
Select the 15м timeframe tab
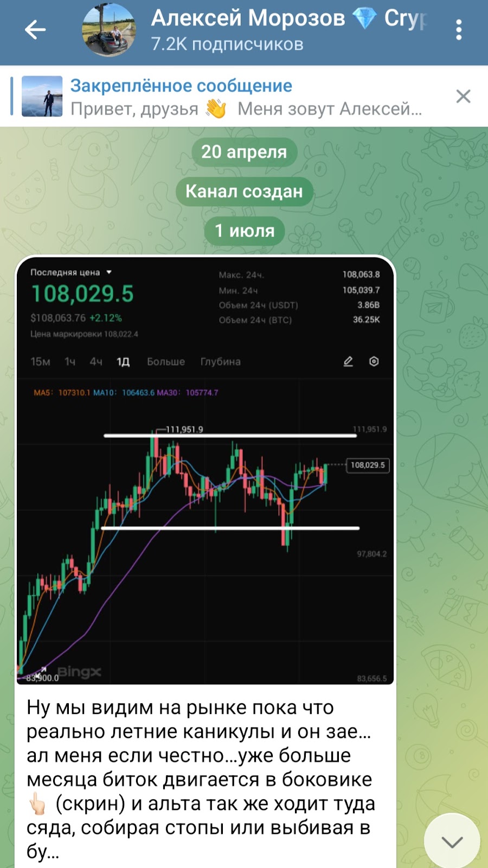click(x=40, y=362)
